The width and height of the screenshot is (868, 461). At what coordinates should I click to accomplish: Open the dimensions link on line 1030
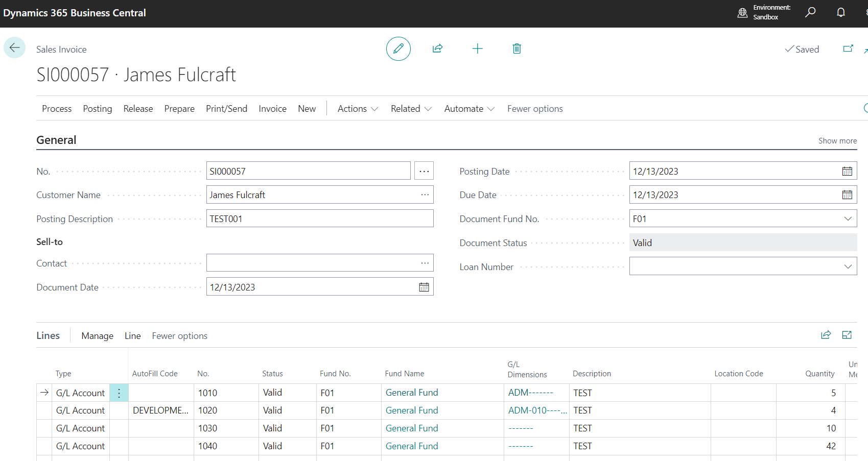[x=521, y=428]
